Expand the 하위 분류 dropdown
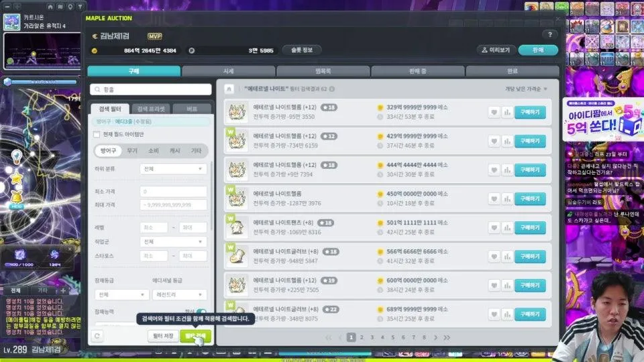Image resolution: width=644 pixels, height=362 pixels. [173, 169]
